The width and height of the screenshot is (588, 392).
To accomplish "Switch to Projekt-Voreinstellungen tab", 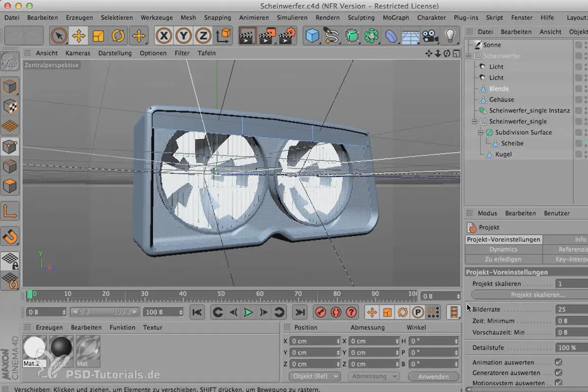I will pos(504,240).
